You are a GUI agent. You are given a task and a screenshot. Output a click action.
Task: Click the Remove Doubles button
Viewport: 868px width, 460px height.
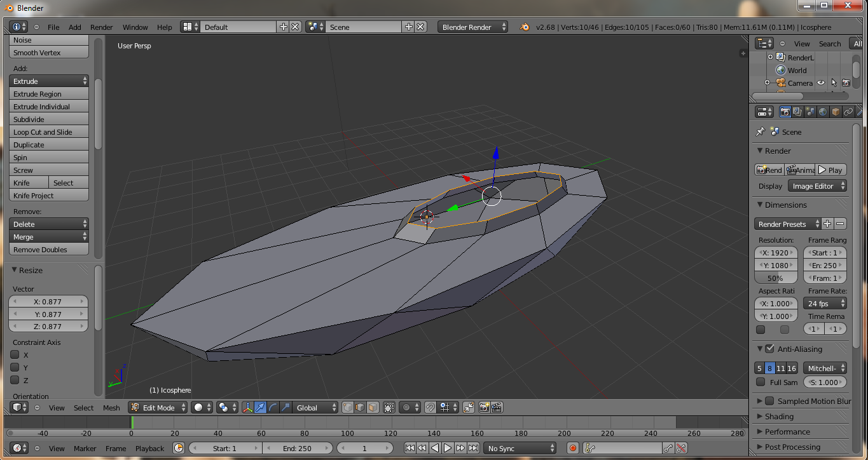click(x=49, y=250)
